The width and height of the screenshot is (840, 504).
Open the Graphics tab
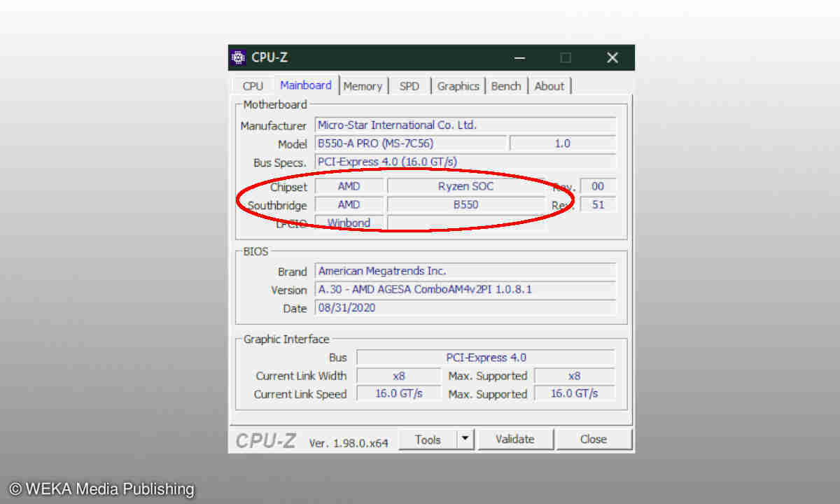[458, 86]
